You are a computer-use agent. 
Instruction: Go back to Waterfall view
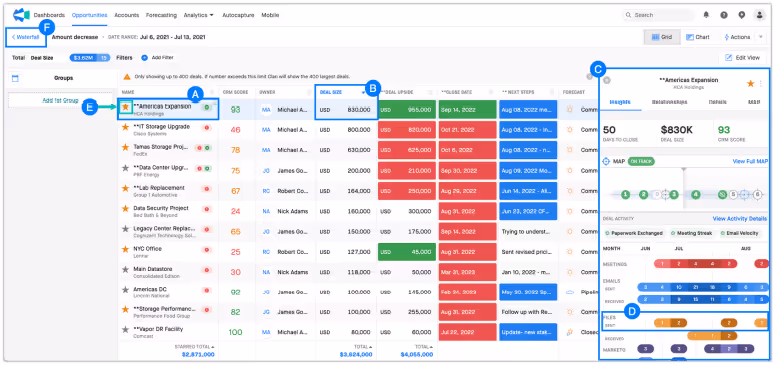25,37
